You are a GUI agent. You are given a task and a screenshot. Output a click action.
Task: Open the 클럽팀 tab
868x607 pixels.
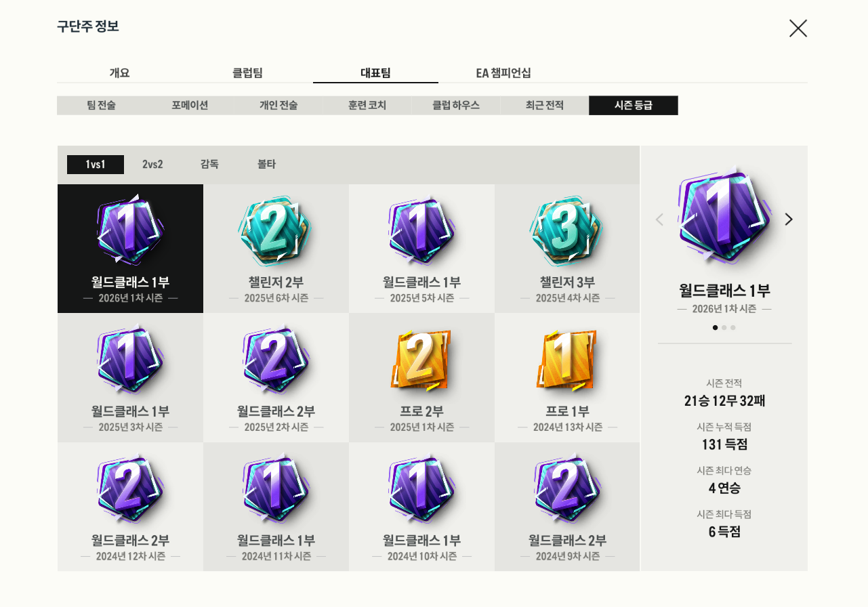click(x=247, y=73)
